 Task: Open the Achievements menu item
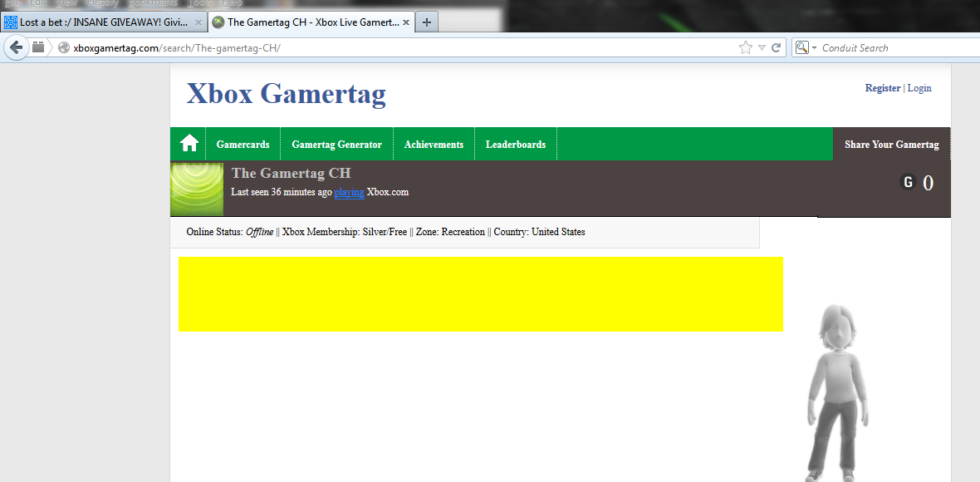pos(434,145)
